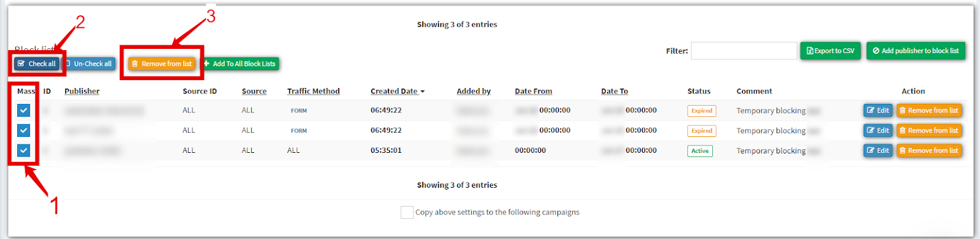Uncheck the first row Mass checkbox
This screenshot has width=980, height=239.
pos(23,111)
